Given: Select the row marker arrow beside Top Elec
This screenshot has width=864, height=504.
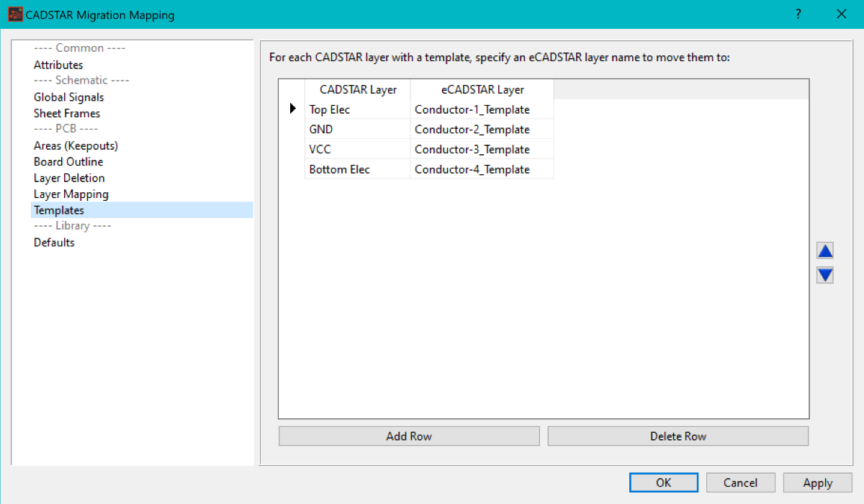Looking at the screenshot, I should click(292, 109).
